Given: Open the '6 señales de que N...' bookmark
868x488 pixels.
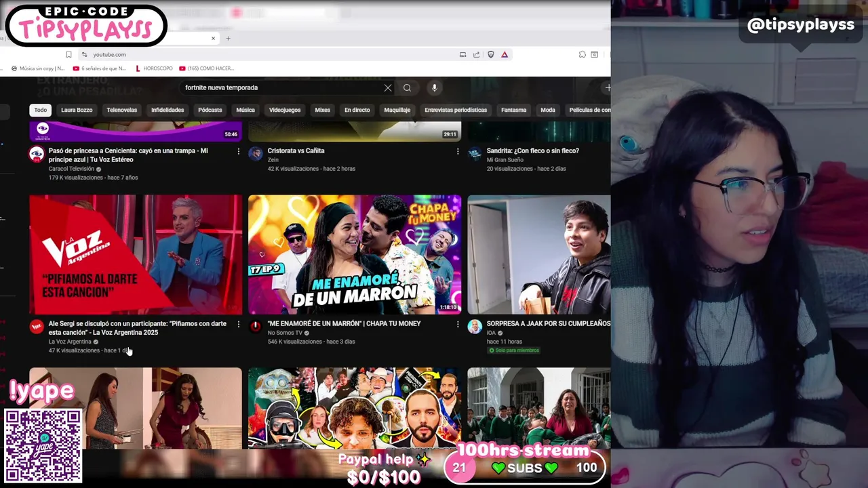Looking at the screenshot, I should pyautogui.click(x=99, y=68).
